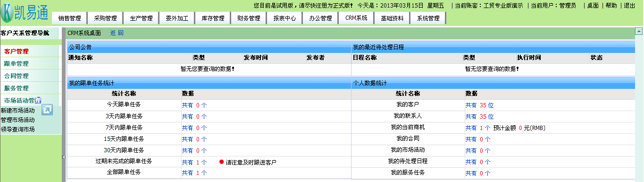Click the red overdue-task warning dot

[x=221, y=162]
